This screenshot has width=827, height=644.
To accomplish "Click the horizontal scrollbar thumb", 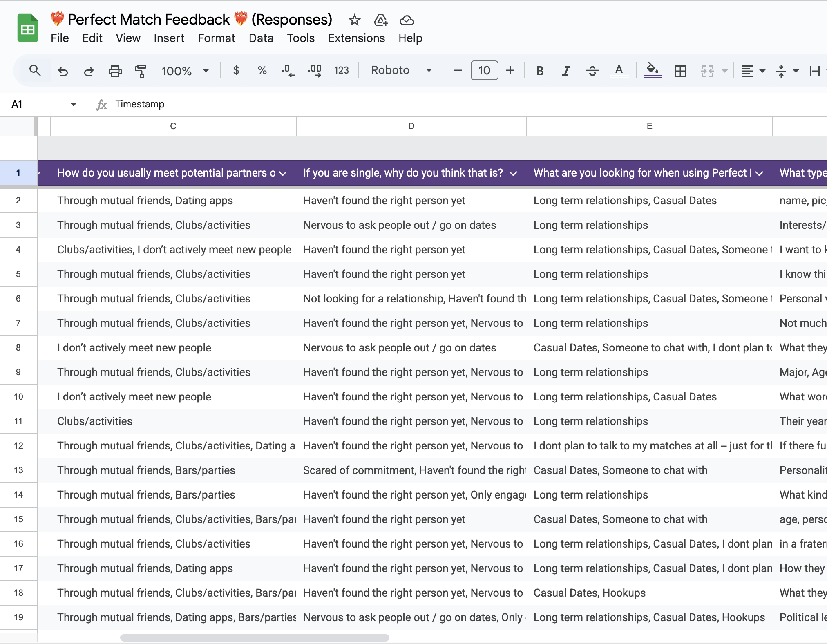I will (255, 637).
